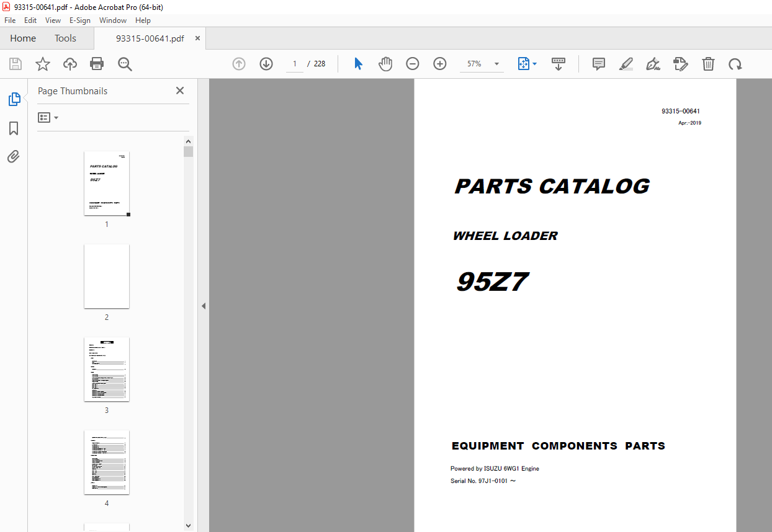The image size is (772, 532).
Task: Click EQUIPMENT COMPONENTS PARTS text
Action: coord(558,446)
